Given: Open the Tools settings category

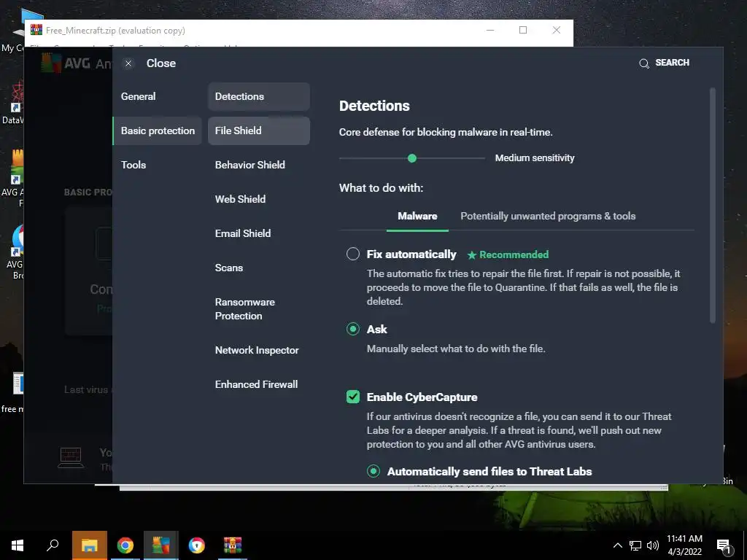Looking at the screenshot, I should tap(133, 165).
